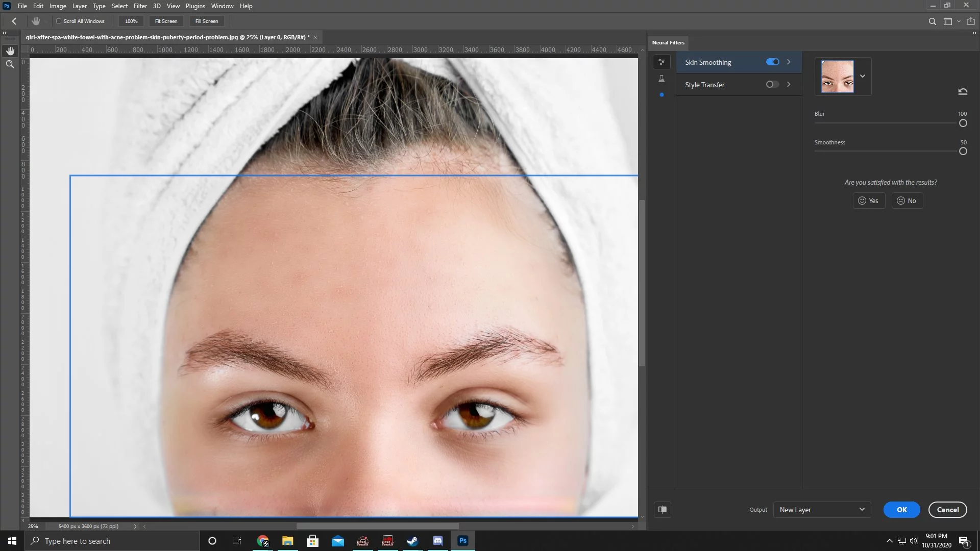This screenshot has height=551, width=980.
Task: Click the Fit Screen button
Action: click(166, 21)
